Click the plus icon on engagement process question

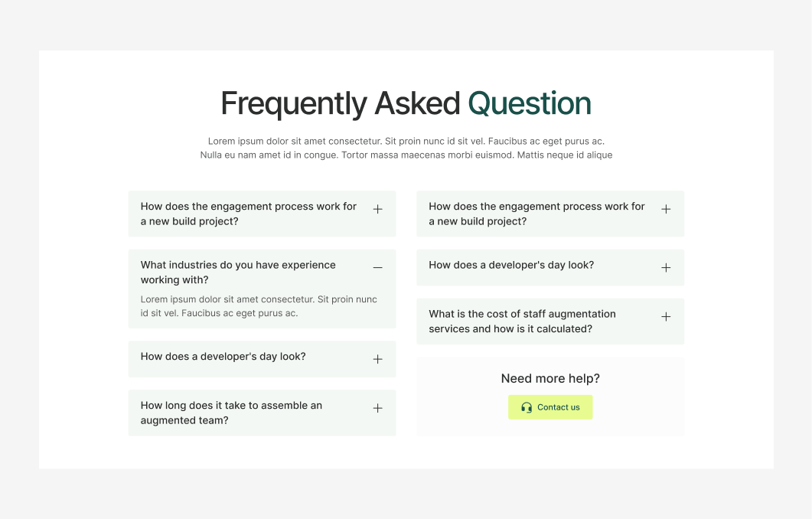377,208
